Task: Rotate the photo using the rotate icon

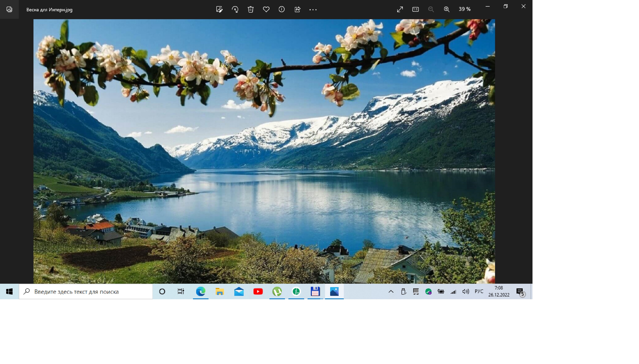Action: [x=235, y=10]
